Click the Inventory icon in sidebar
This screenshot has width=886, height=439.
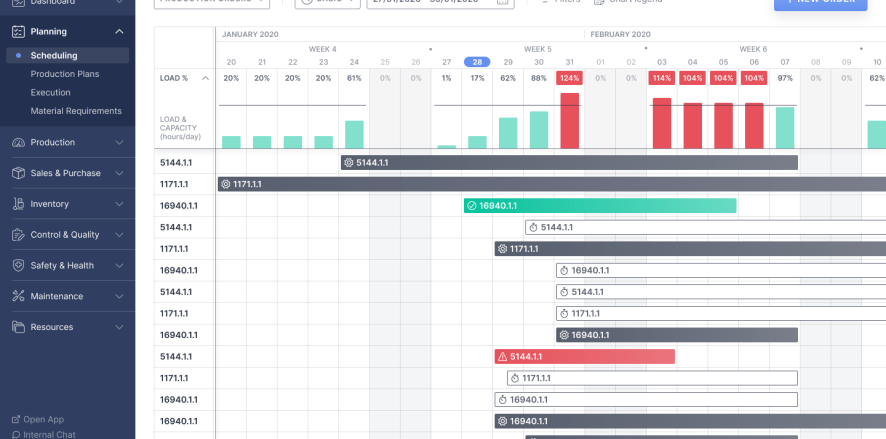[17, 204]
